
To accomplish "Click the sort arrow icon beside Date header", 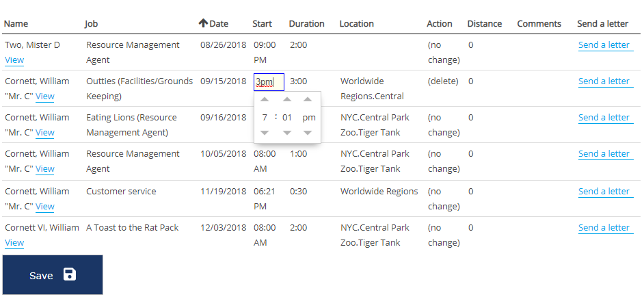I will point(203,23).
